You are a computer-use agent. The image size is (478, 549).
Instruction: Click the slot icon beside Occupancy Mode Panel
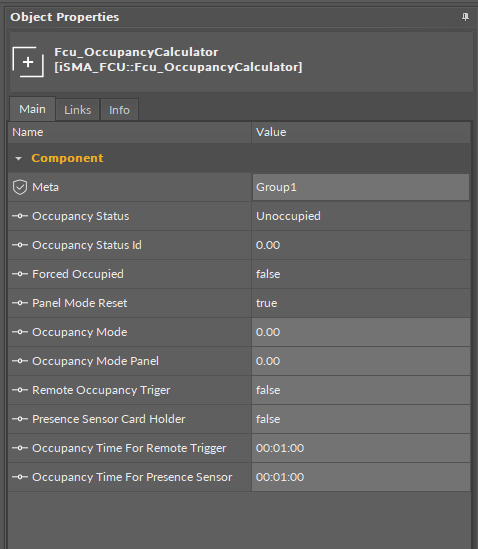(x=20, y=361)
